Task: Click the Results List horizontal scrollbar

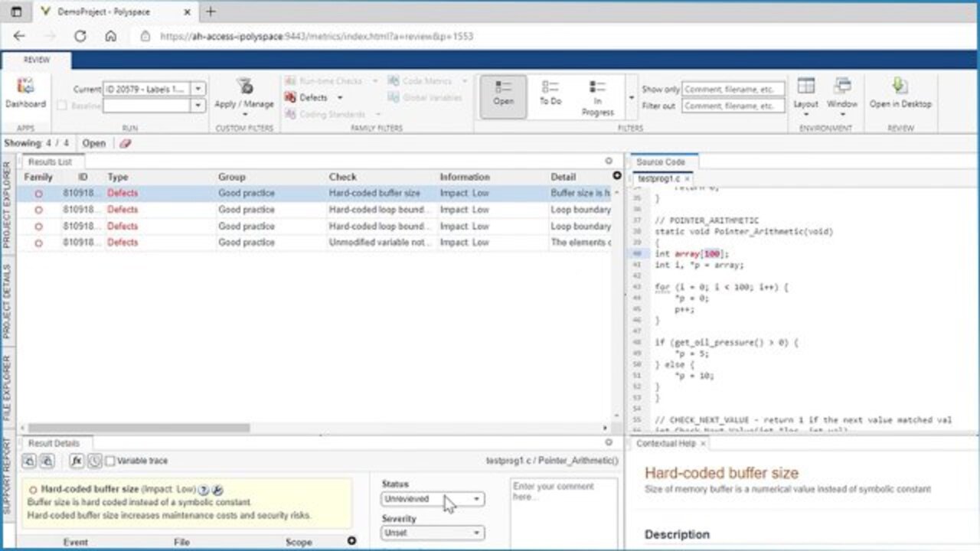Action: coord(138,428)
